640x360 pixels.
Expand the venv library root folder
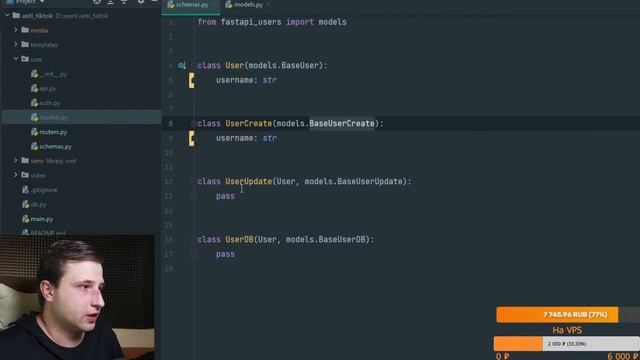16,160
